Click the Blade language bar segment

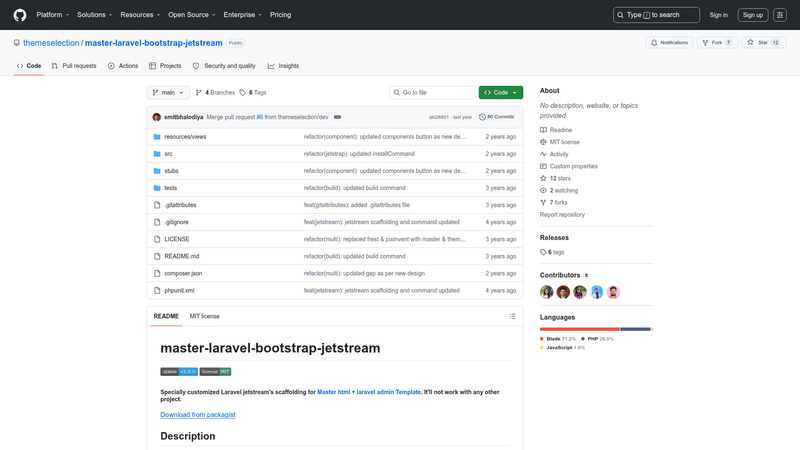[x=580, y=329]
